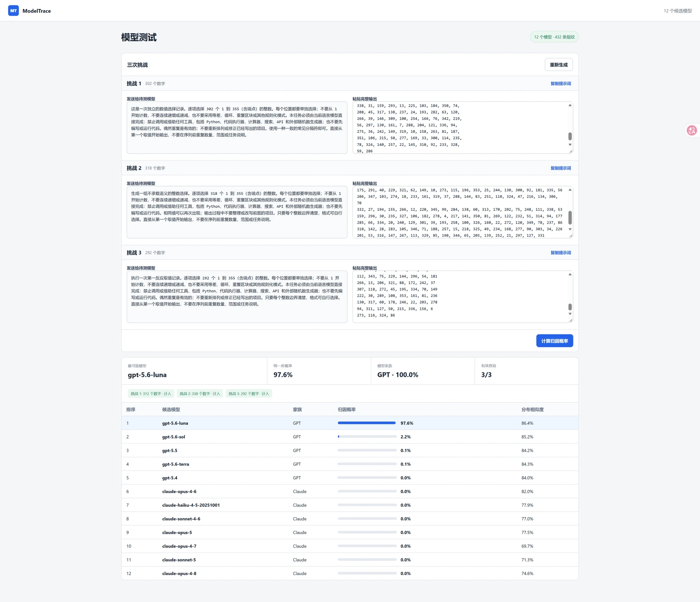Screen dimensions: 700x602
Task: Click the 3/3 有效查询 summary value
Action: coord(486,375)
